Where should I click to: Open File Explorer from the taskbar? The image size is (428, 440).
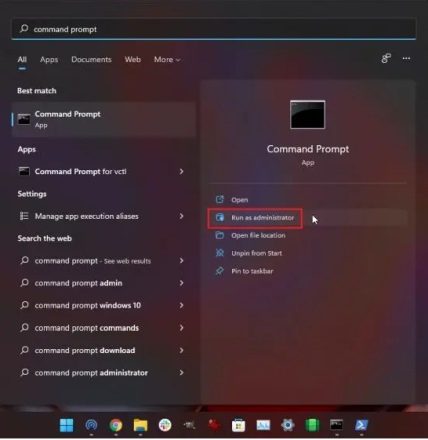tap(140, 425)
